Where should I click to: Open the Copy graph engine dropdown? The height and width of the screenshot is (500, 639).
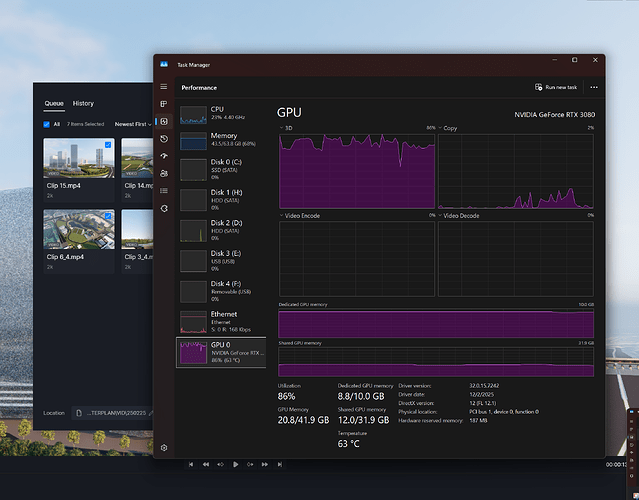pyautogui.click(x=448, y=128)
